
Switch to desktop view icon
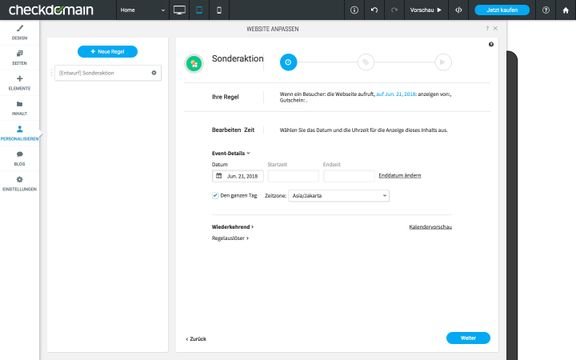click(x=179, y=10)
